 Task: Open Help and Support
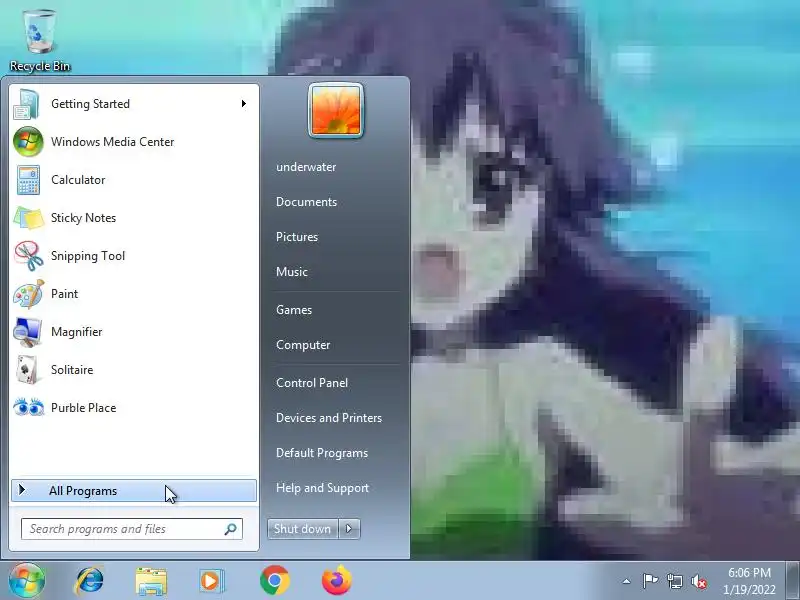322,488
